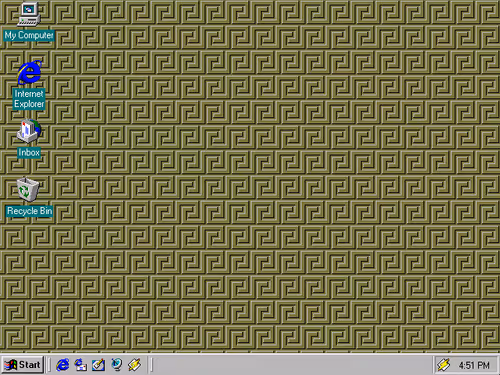Screen dimensions: 500x375
Task: Click the My Computer icon label
Action: coord(29,35)
